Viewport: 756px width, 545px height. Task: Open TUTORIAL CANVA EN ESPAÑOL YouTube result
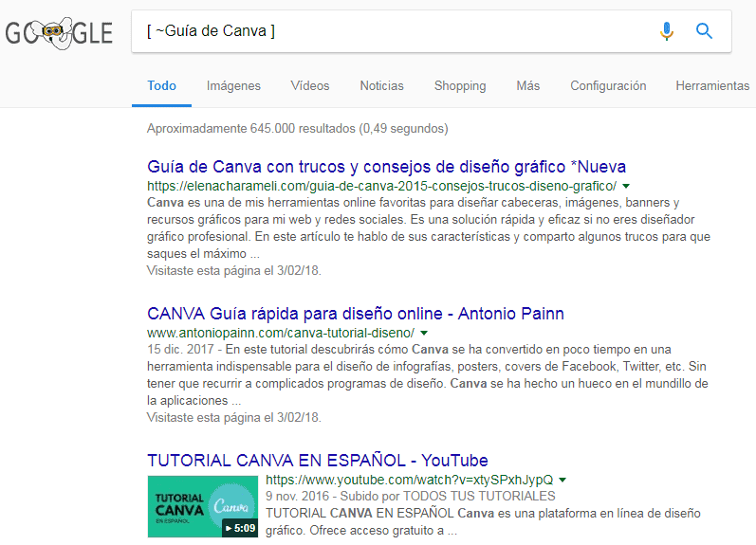tap(317, 461)
